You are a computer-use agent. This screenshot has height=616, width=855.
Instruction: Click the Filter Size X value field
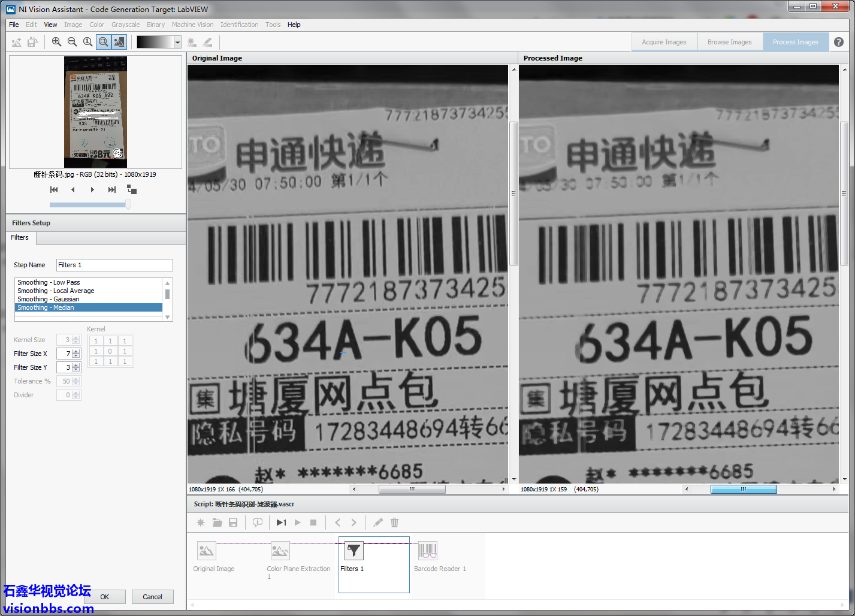[64, 354]
